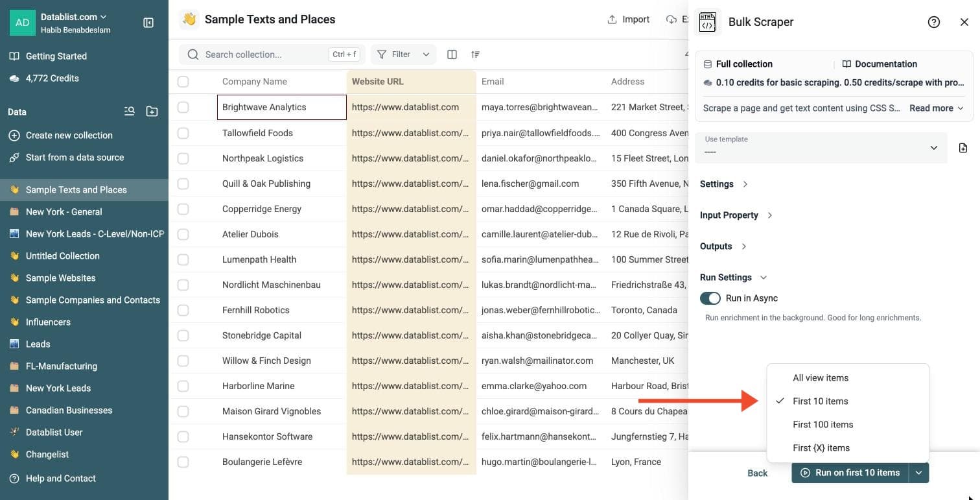The height and width of the screenshot is (500, 980).
Task: Expand the Settings section
Action: pos(724,184)
